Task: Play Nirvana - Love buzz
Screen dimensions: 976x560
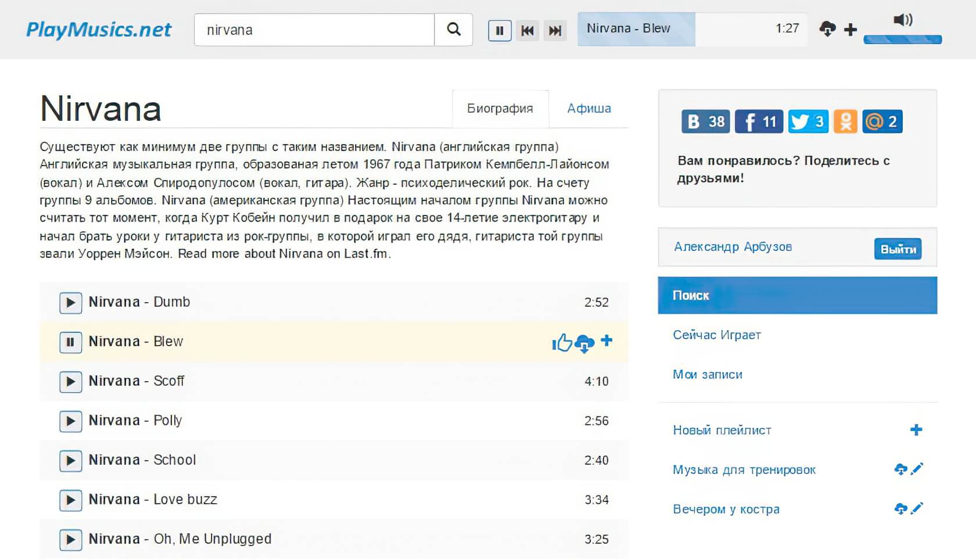Action: (x=70, y=500)
